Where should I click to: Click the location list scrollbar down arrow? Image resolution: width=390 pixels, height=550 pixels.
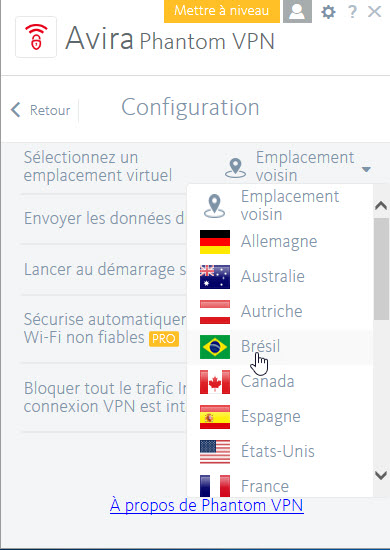click(x=381, y=475)
